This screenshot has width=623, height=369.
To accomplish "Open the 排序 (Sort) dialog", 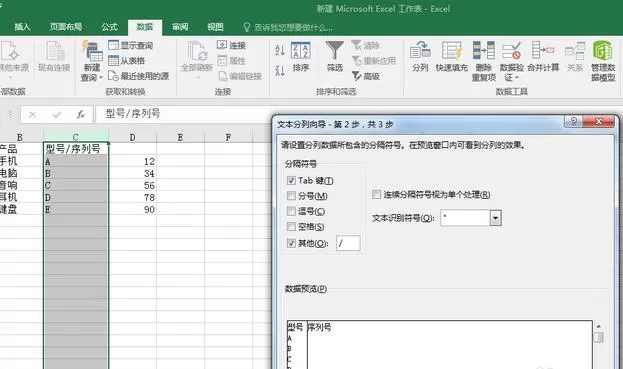I will pos(301,56).
